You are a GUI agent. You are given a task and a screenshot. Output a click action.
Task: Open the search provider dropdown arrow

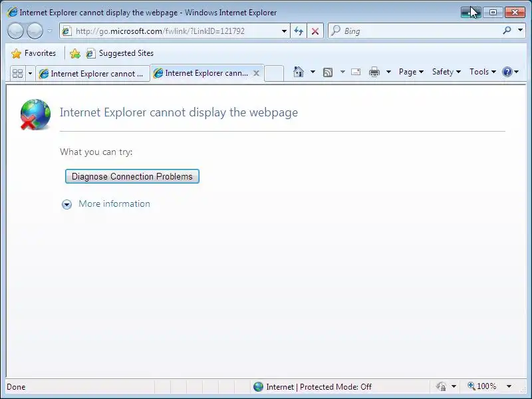point(520,30)
